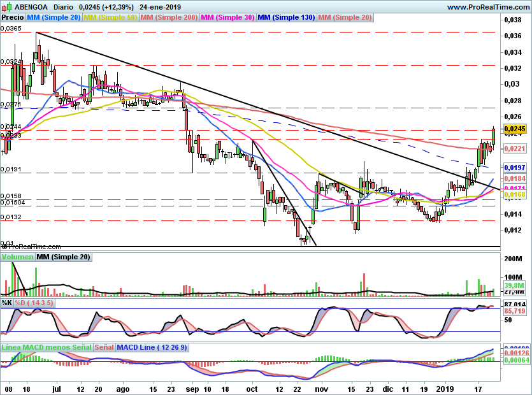Select the Señal legend in MACD panel
The height and width of the screenshot is (395, 532).
(105, 348)
